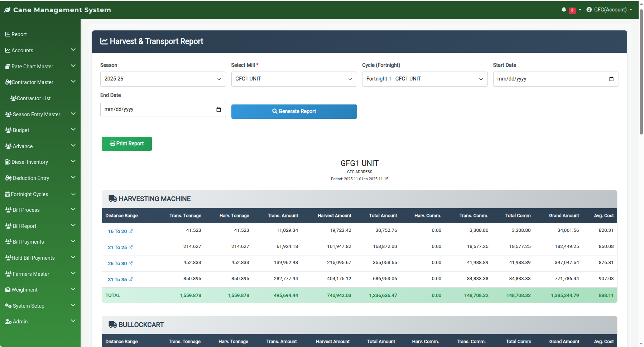This screenshot has width=644, height=347.
Task: Click the Bill Report sidebar icon
Action: pos(8,226)
